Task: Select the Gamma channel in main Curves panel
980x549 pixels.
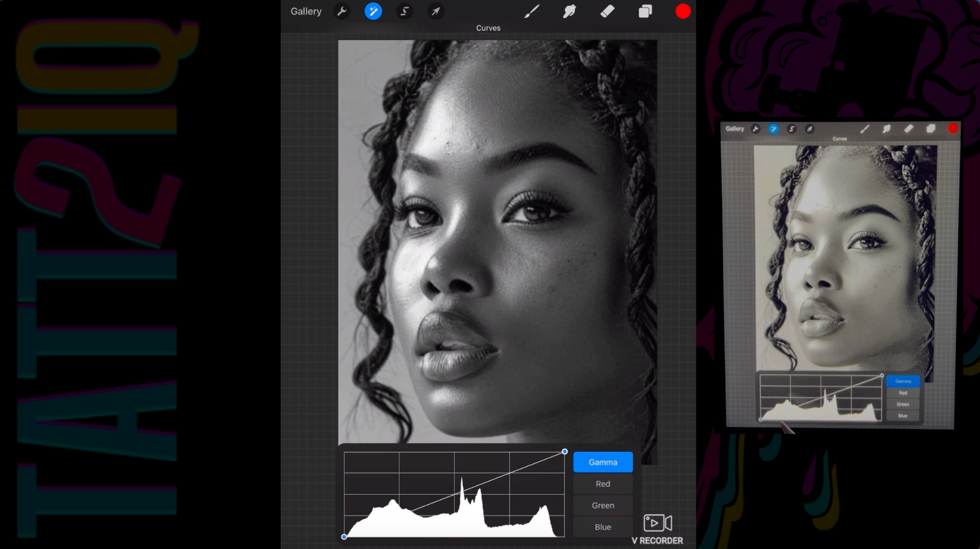Action: pos(603,462)
